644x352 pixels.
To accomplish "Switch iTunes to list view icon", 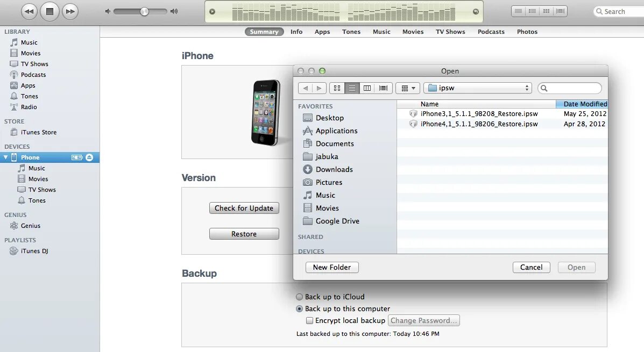I will point(518,11).
